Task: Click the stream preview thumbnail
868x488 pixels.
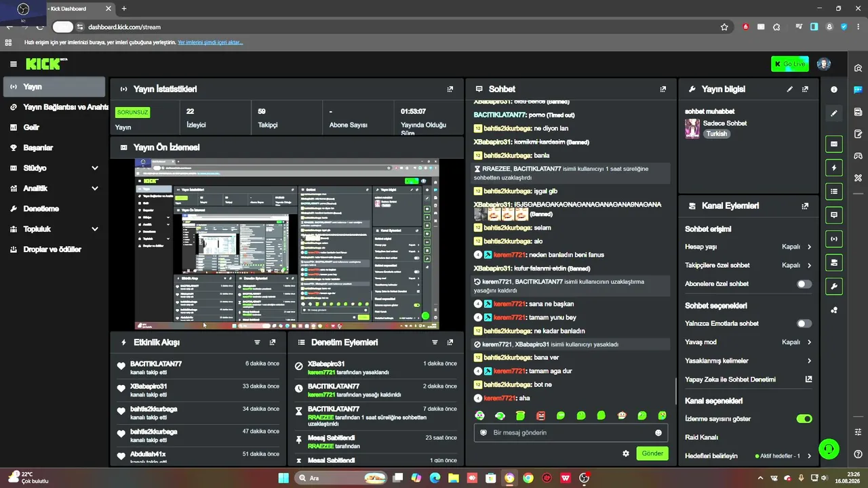Action: [x=287, y=244]
